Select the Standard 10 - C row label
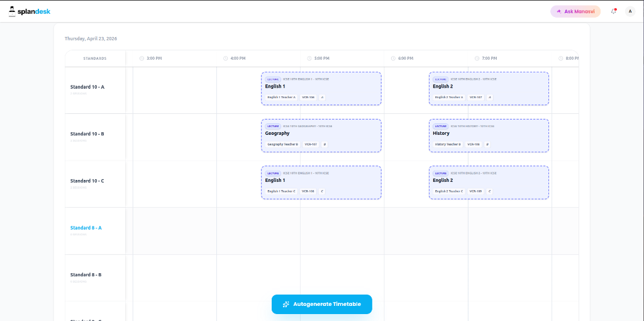Screen dimensions: 644x321 (87, 181)
